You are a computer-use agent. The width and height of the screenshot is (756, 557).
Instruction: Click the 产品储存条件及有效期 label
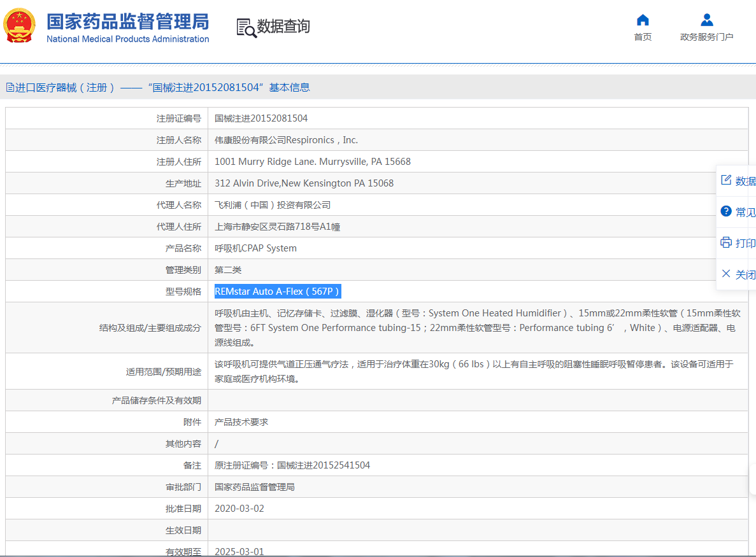click(x=156, y=400)
